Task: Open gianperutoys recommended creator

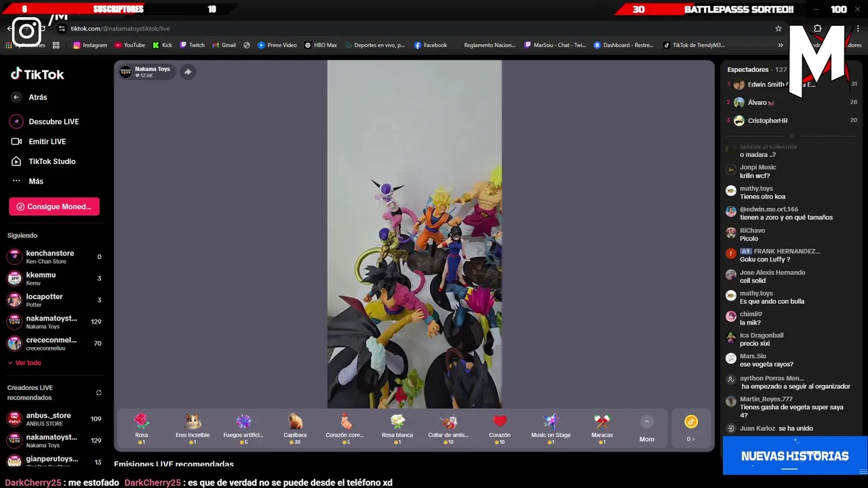Action: coord(54,461)
